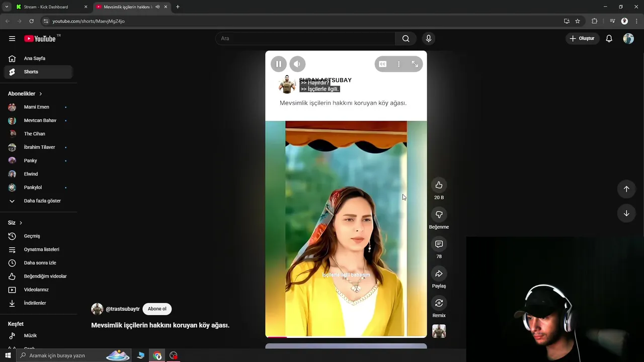Viewport: 644px width, 362px height.
Task: Click the Abone ol subscribe button
Action: click(x=157, y=309)
